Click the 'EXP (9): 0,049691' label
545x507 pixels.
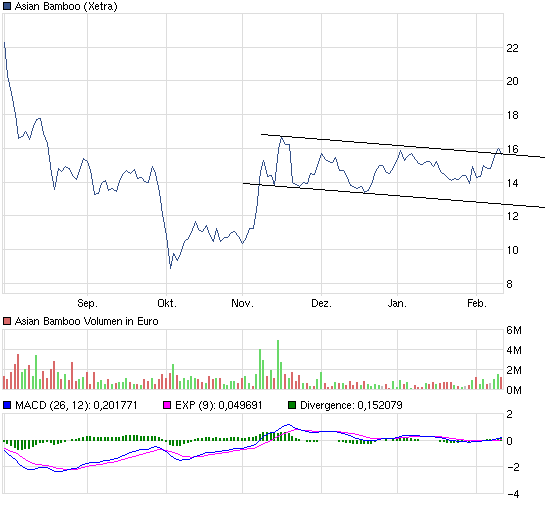tap(219, 406)
